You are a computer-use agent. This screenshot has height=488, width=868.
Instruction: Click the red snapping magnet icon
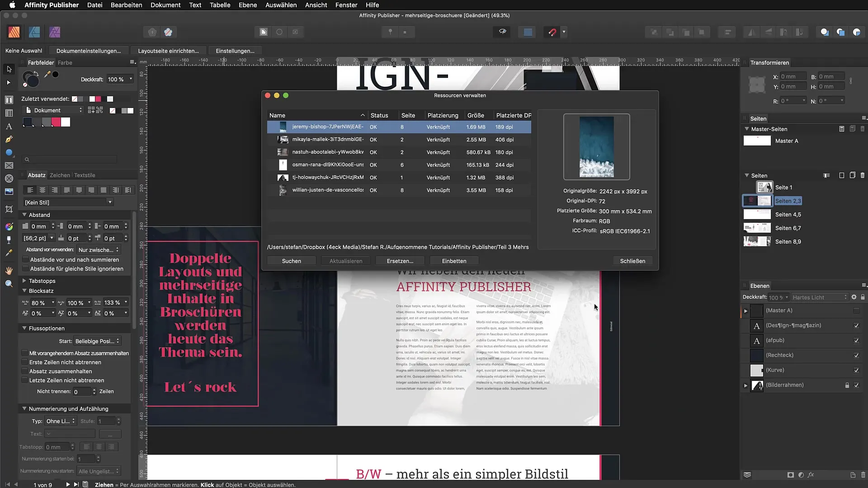click(552, 32)
